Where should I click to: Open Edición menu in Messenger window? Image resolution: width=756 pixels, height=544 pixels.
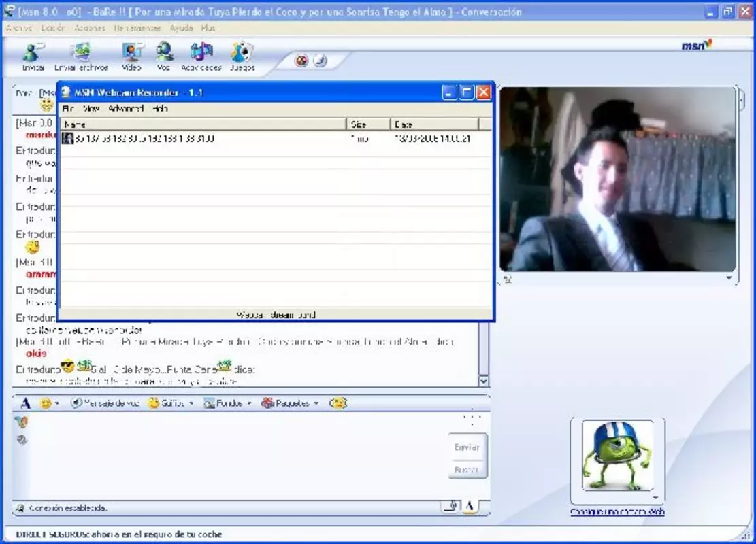[52, 28]
